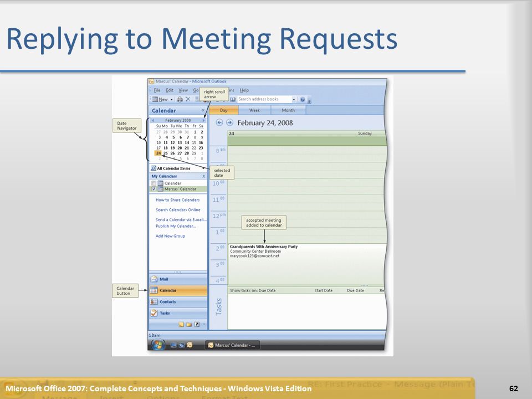Click the Show tasks on: Due Date header
This screenshot has height=399, width=532.
pos(253,290)
